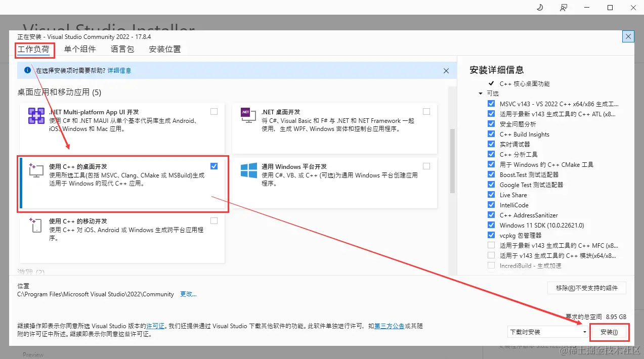Switch to the 安装位置 tab

(x=165, y=49)
